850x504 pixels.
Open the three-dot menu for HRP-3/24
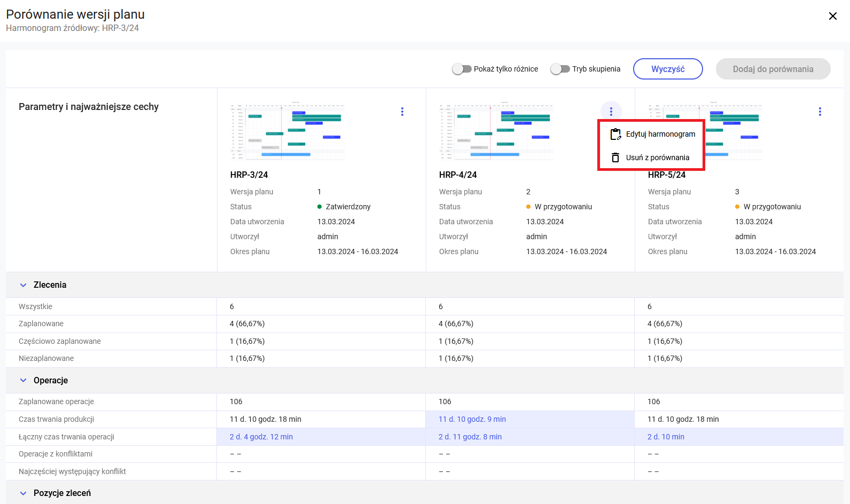coord(402,112)
